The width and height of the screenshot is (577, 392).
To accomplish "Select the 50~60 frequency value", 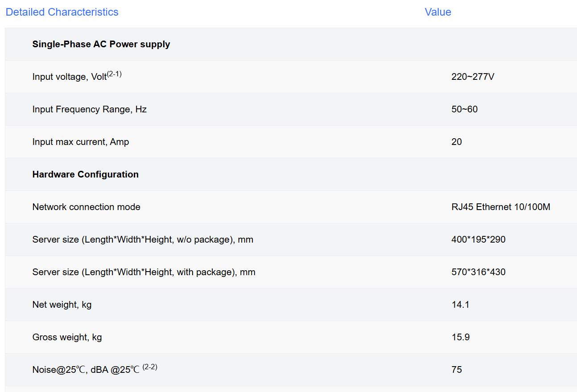I will click(x=464, y=109).
